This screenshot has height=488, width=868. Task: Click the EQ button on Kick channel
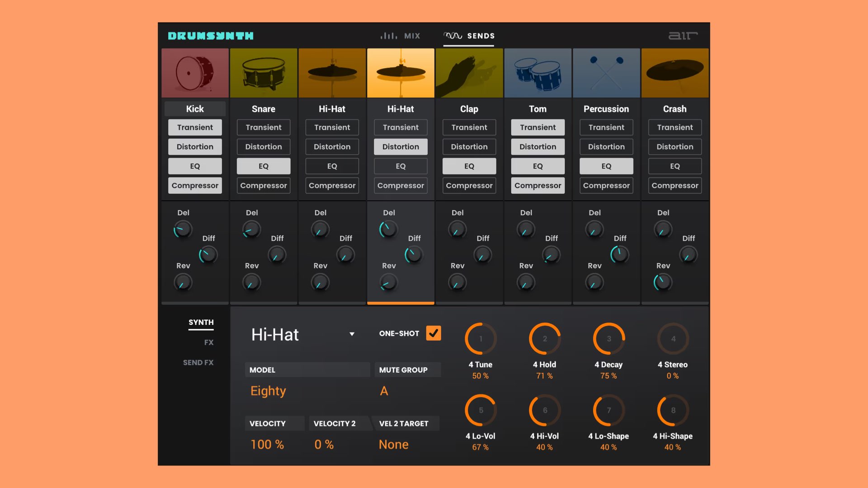[x=195, y=166]
